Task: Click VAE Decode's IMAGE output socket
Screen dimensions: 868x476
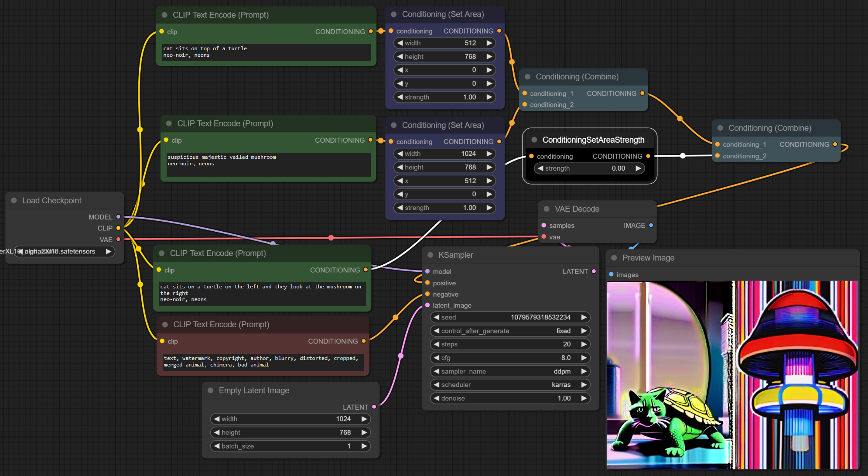Action: pyautogui.click(x=651, y=225)
